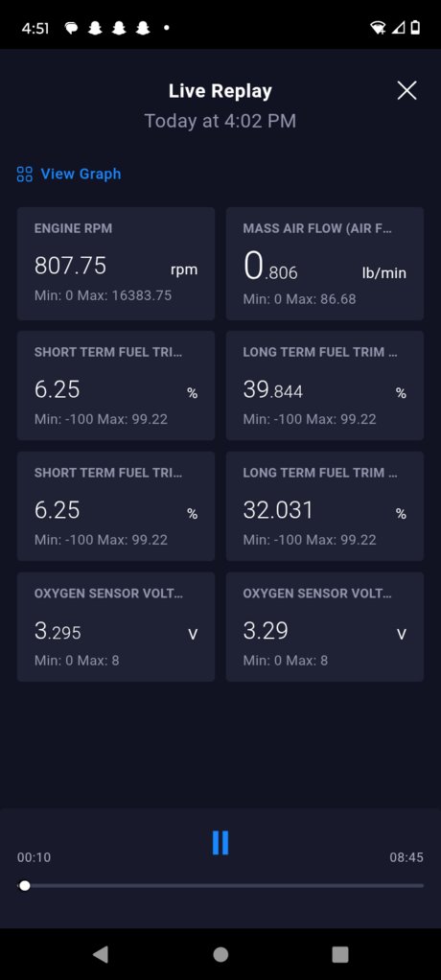Pause the replay playback

pos(220,843)
